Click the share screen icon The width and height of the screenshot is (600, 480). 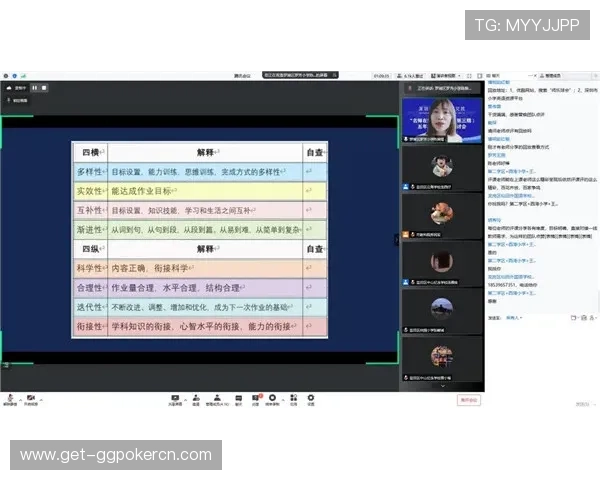point(175,400)
